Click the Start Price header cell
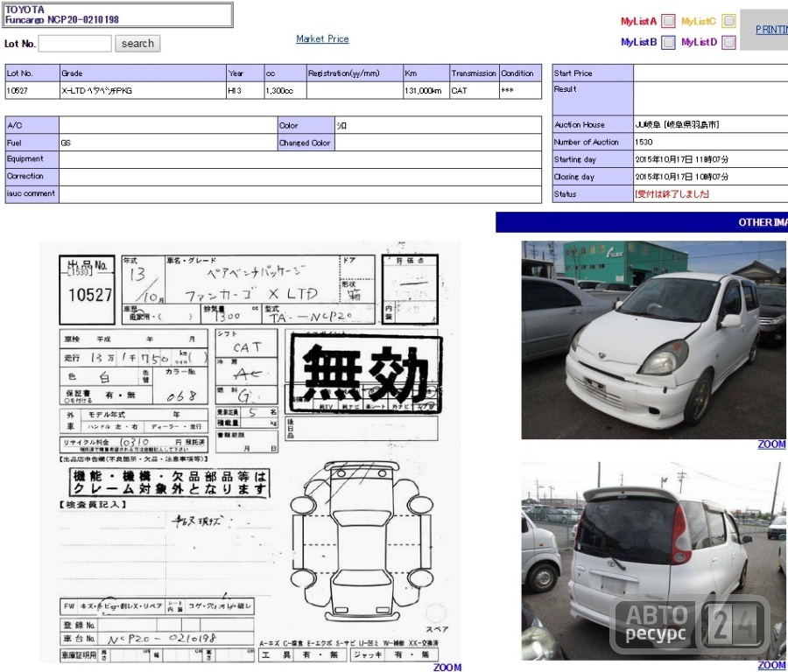The image size is (788, 672). point(593,73)
